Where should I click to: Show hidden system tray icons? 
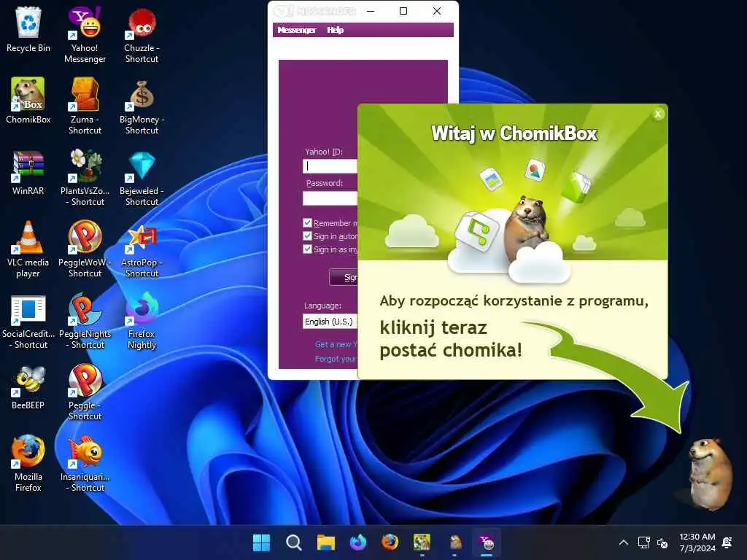[623, 542]
